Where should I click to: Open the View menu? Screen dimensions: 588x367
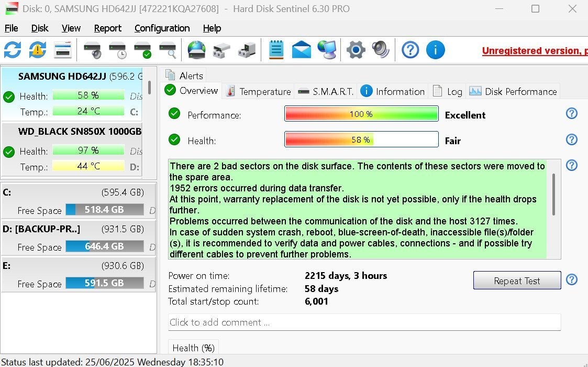click(71, 28)
